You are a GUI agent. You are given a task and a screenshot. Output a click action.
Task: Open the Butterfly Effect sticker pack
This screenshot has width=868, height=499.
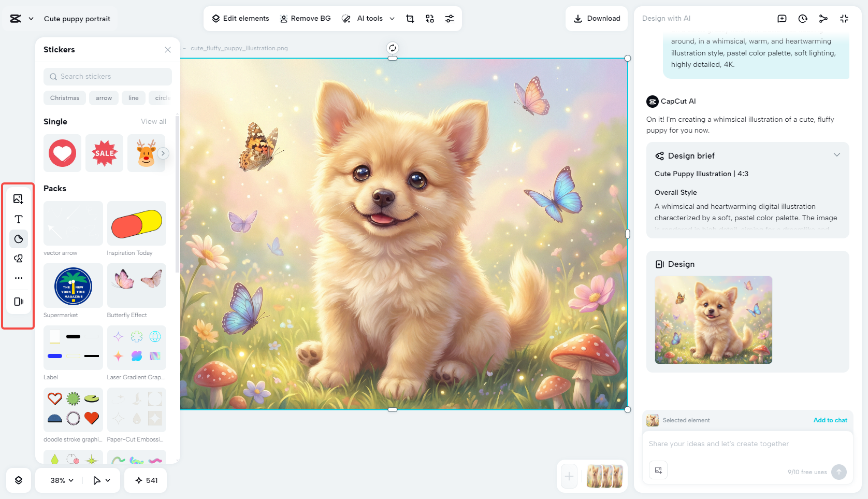pyautogui.click(x=137, y=286)
